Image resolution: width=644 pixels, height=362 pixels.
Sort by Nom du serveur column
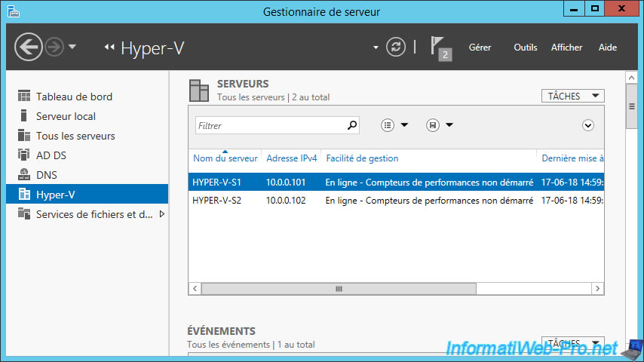click(x=225, y=158)
